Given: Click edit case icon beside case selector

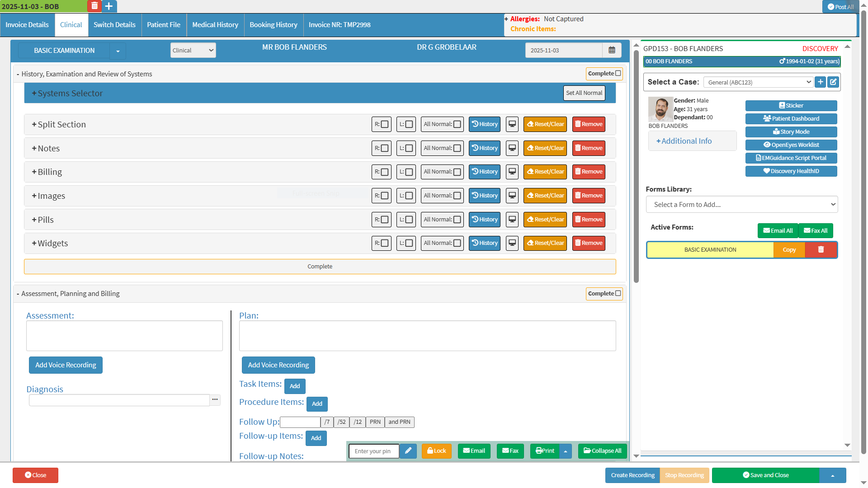Looking at the screenshot, I should pyautogui.click(x=833, y=82).
